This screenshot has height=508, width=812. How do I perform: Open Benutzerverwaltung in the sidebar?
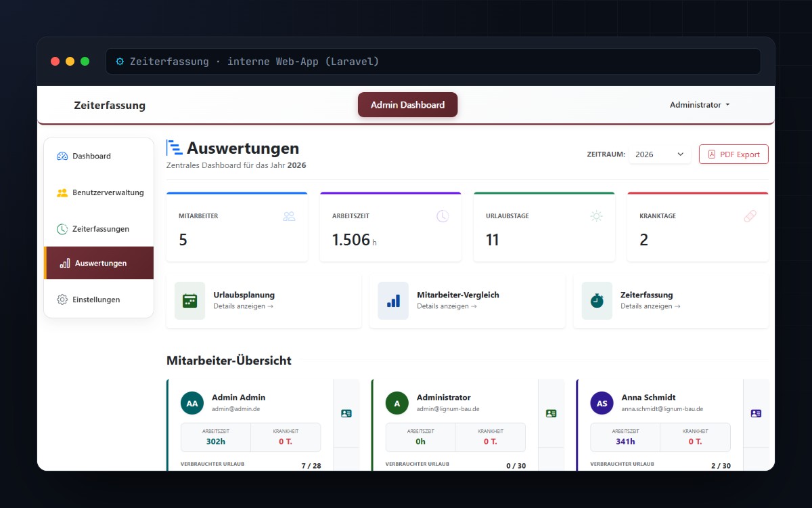click(99, 192)
